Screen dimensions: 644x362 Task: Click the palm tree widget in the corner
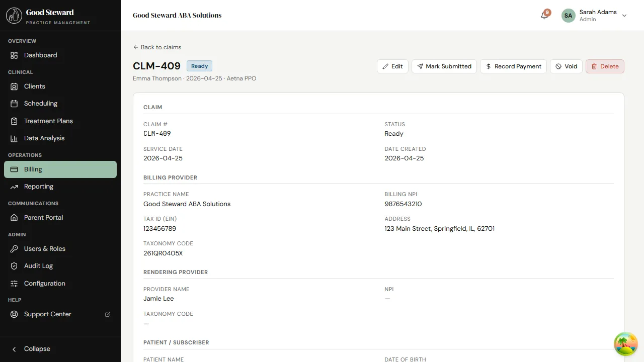(x=625, y=344)
